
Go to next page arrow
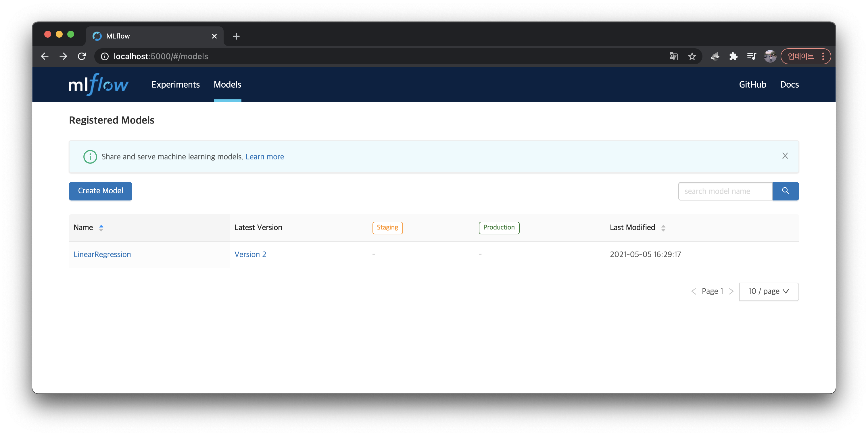[x=731, y=291]
